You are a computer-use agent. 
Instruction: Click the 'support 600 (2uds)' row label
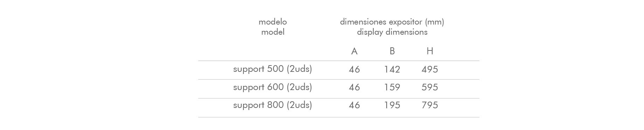pyautogui.click(x=272, y=87)
